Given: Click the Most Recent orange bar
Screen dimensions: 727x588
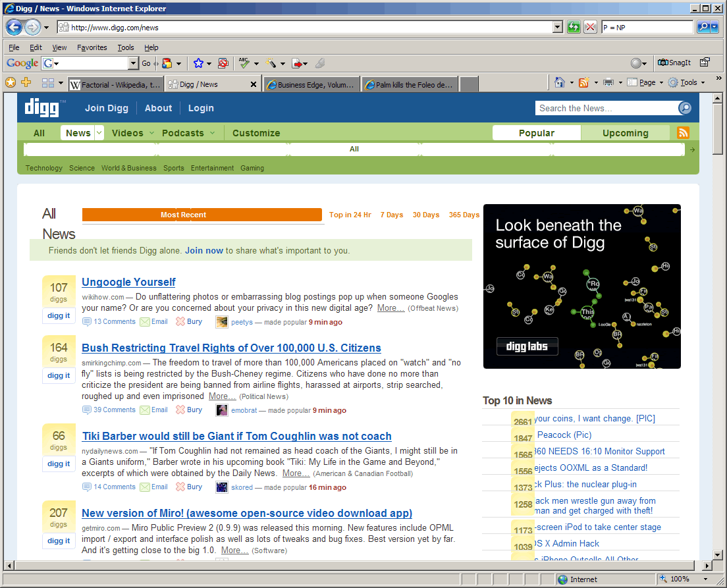Looking at the screenshot, I should (202, 215).
